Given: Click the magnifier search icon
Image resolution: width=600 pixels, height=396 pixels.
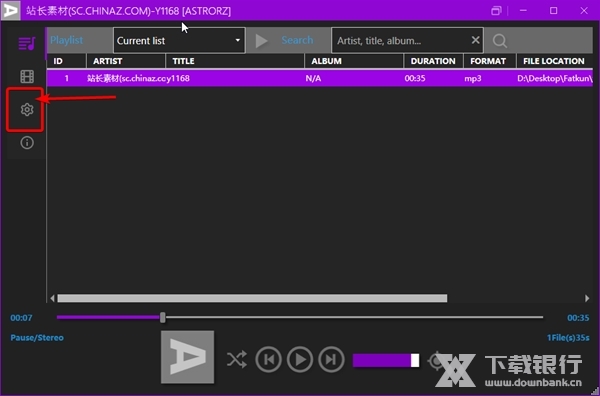Looking at the screenshot, I should [x=499, y=41].
